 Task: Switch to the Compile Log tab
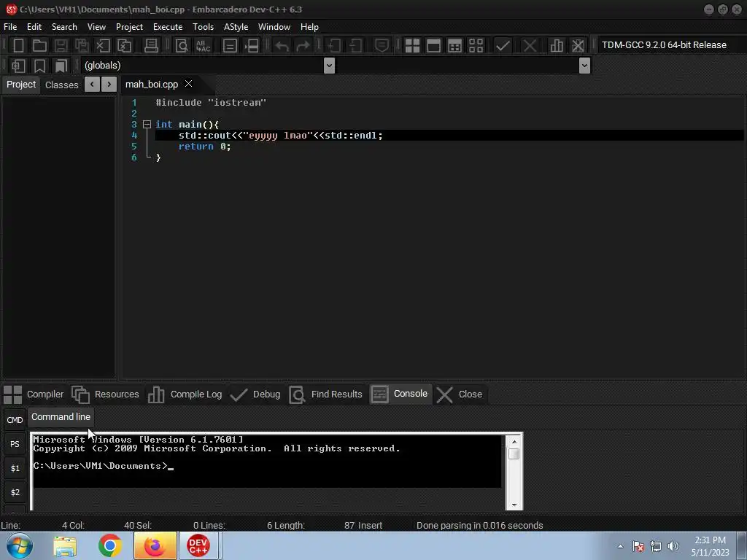click(x=185, y=394)
